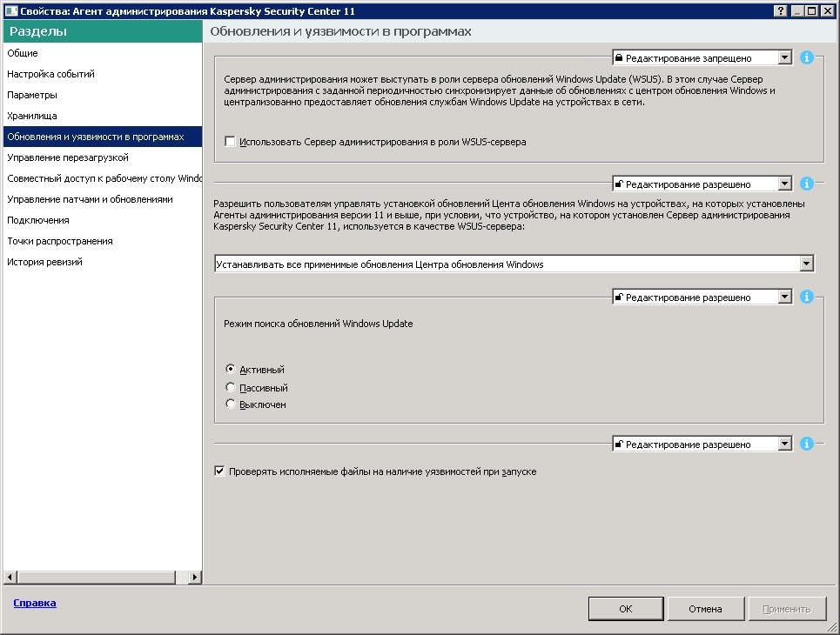Open the Управление перезагрузкой section
840x635 pixels.
click(x=103, y=157)
